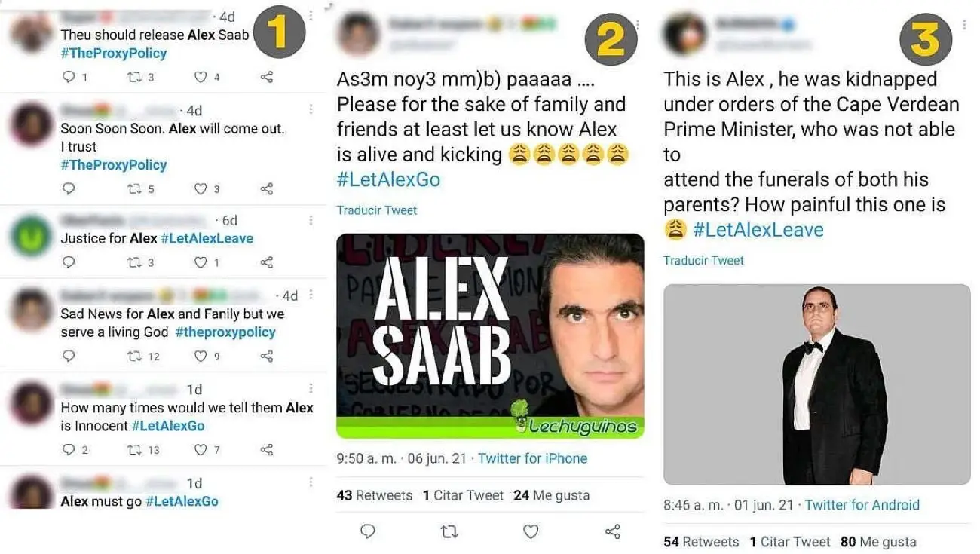Like the tweet with 43 Retweets
The image size is (980, 554).
[531, 532]
